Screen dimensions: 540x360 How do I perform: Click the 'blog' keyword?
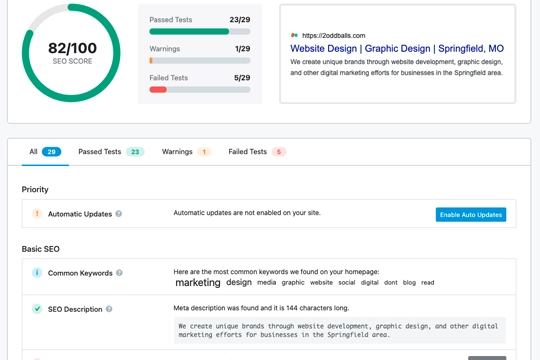click(409, 282)
